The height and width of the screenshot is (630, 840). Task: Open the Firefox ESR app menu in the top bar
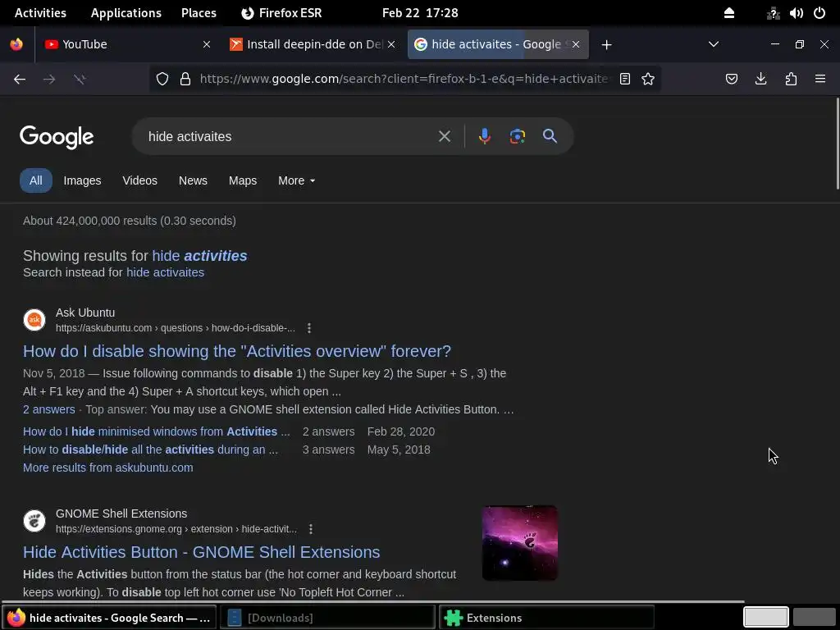(282, 13)
